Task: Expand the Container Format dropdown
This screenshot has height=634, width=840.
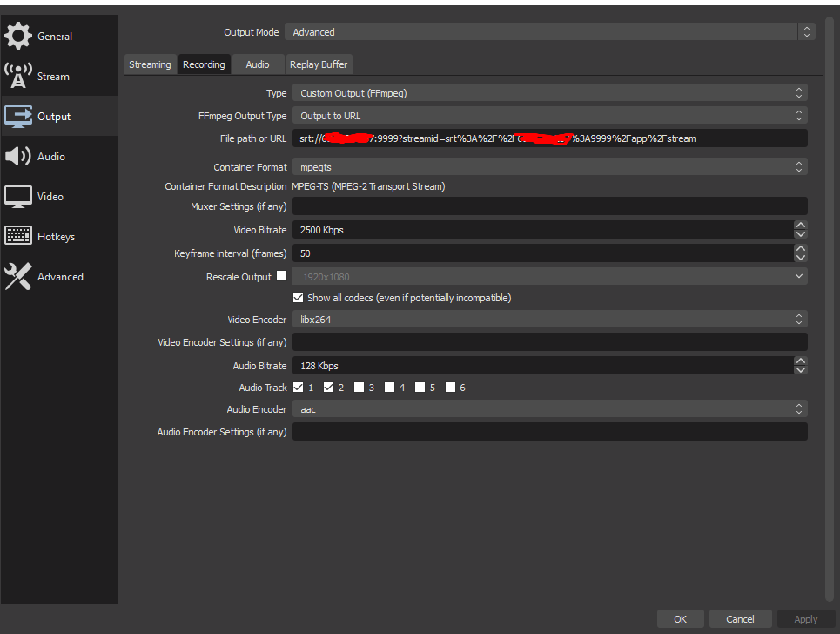Action: 799,166
